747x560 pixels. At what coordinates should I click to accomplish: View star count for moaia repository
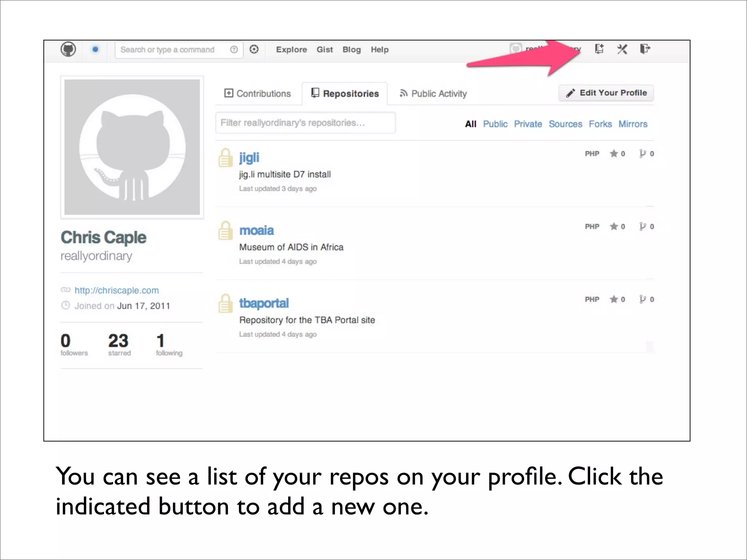618,226
